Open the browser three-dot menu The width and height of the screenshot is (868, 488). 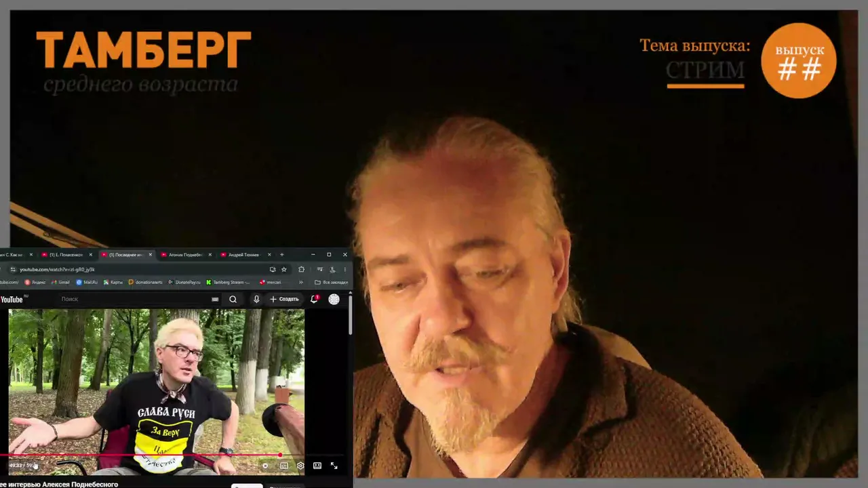coord(344,269)
